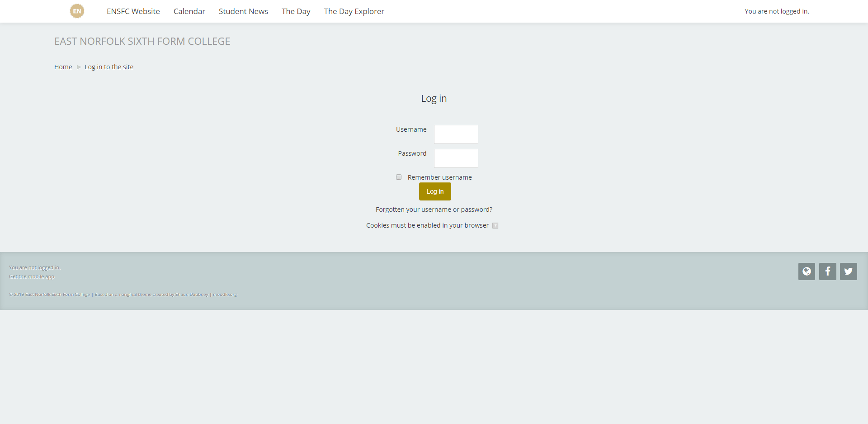Viewport: 868px width, 424px height.
Task: Click East Norfolk Sixth Form College heading
Action: point(142,41)
